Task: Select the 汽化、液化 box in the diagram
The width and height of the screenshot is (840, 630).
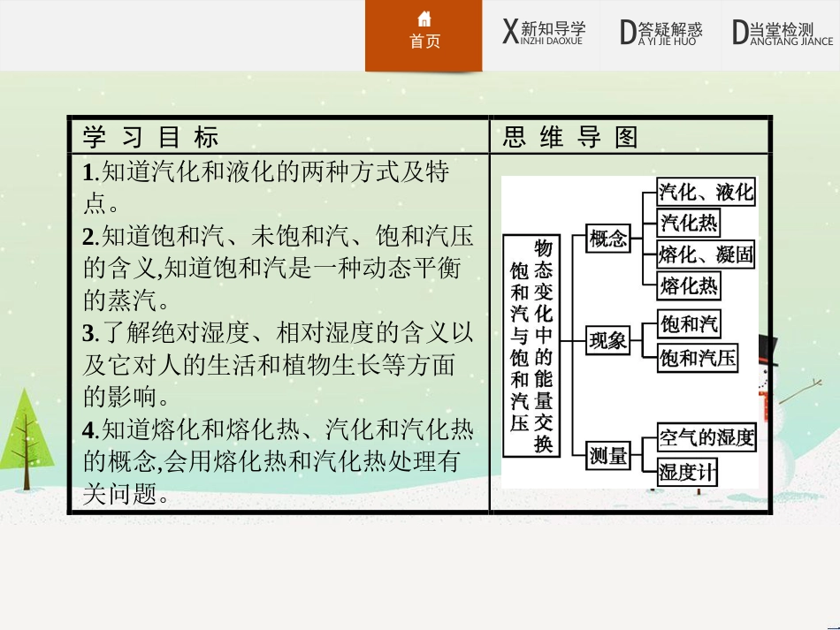Action: coord(706,192)
